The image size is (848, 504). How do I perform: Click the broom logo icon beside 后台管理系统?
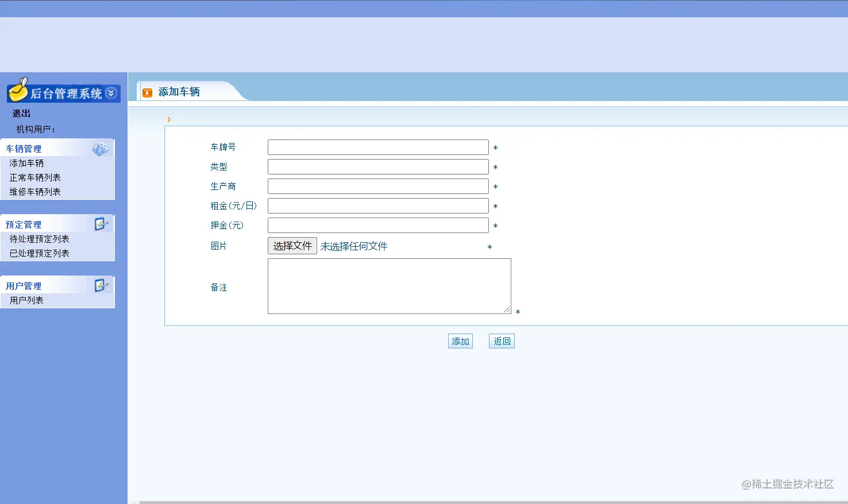point(18,90)
